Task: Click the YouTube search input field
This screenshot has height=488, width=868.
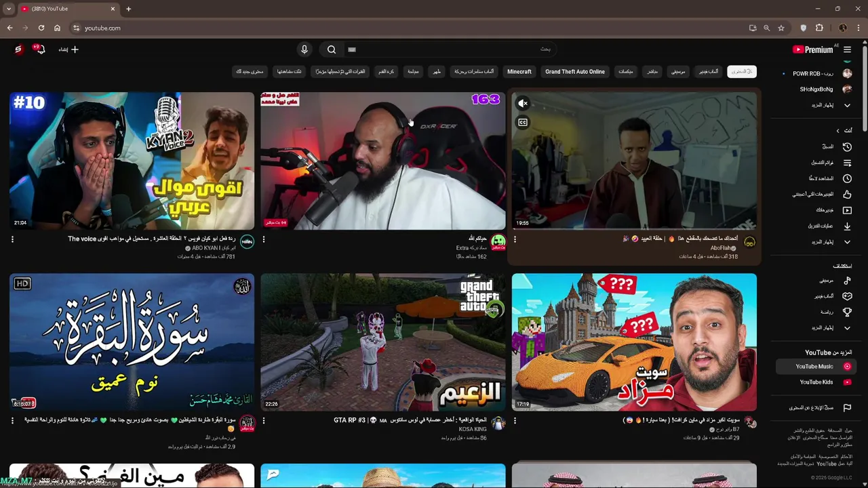Action: click(451, 49)
